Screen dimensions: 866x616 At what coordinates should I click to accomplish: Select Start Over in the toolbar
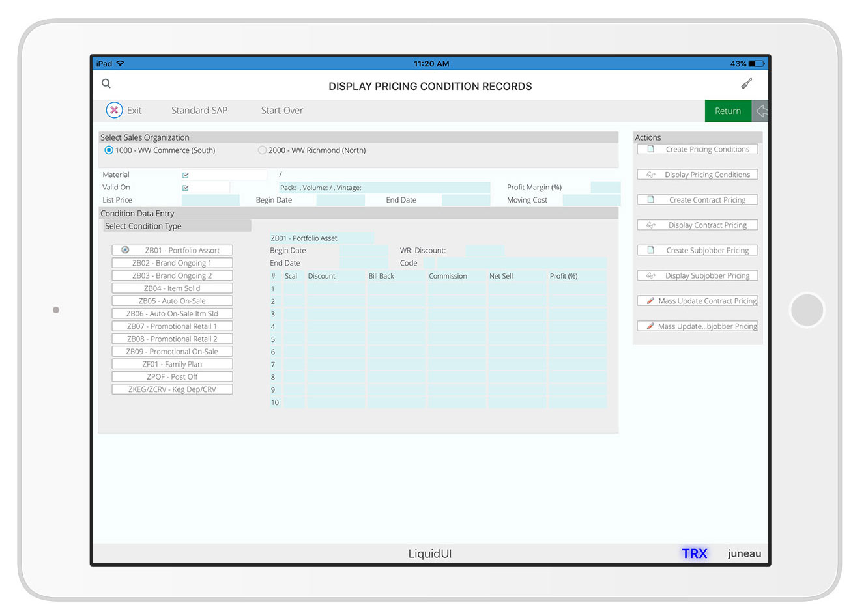(x=282, y=111)
